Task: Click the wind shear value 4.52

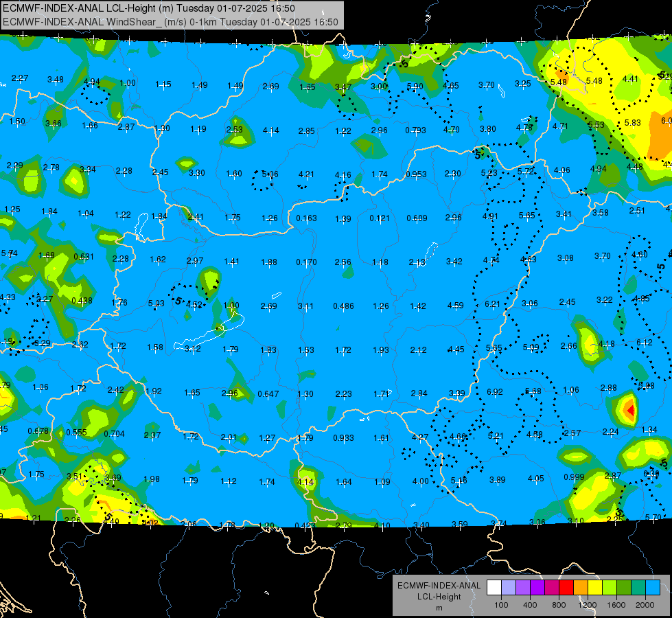Action: point(194,304)
